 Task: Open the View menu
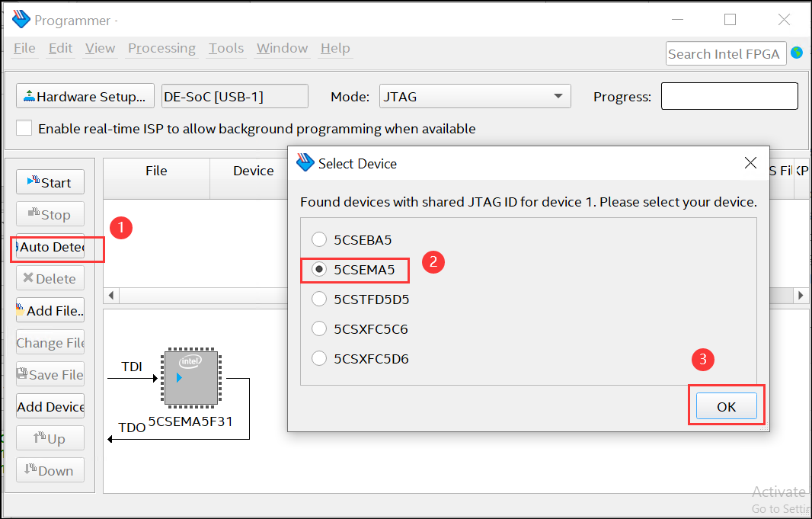[100, 48]
